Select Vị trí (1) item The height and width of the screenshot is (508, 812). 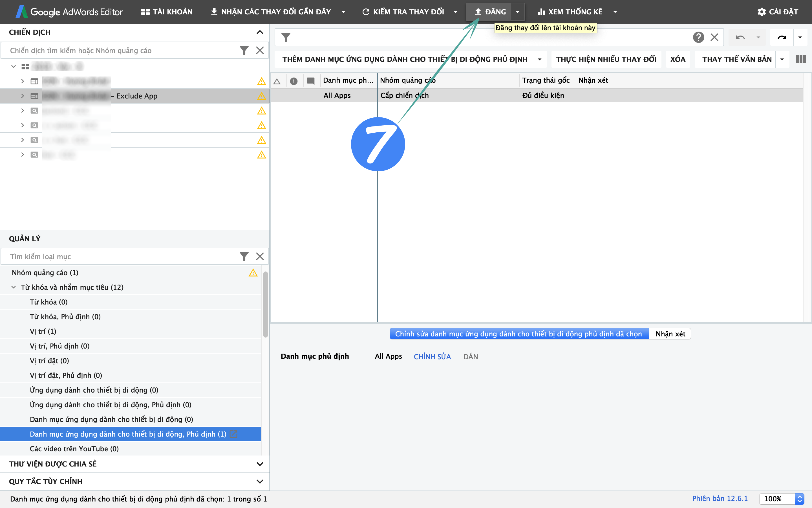[x=130, y=331]
